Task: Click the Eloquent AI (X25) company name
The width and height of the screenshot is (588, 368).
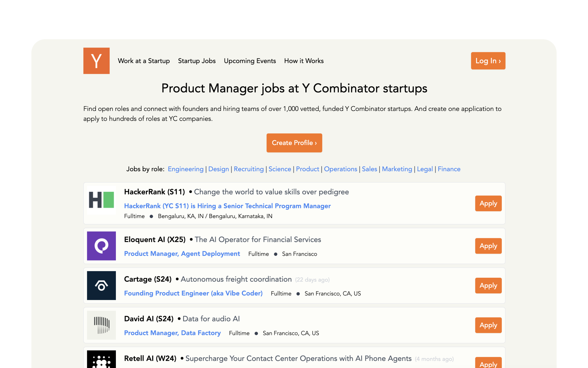Action: pyautogui.click(x=155, y=239)
